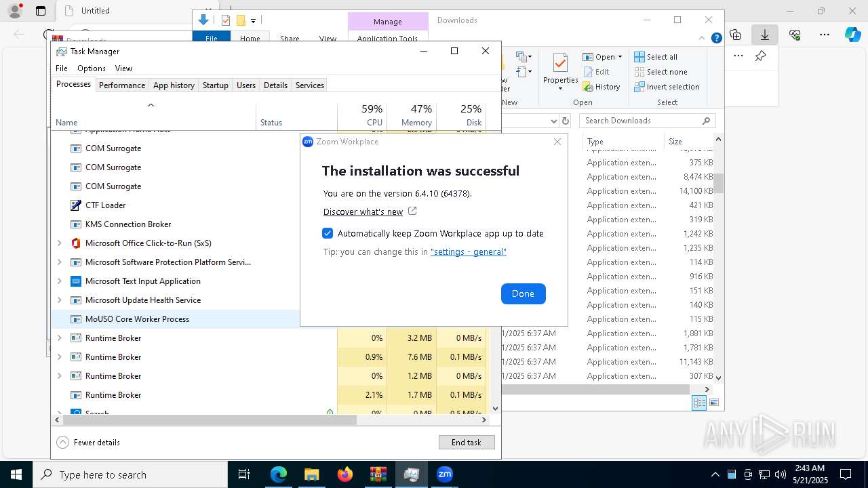Open the settings - general link

point(469,251)
